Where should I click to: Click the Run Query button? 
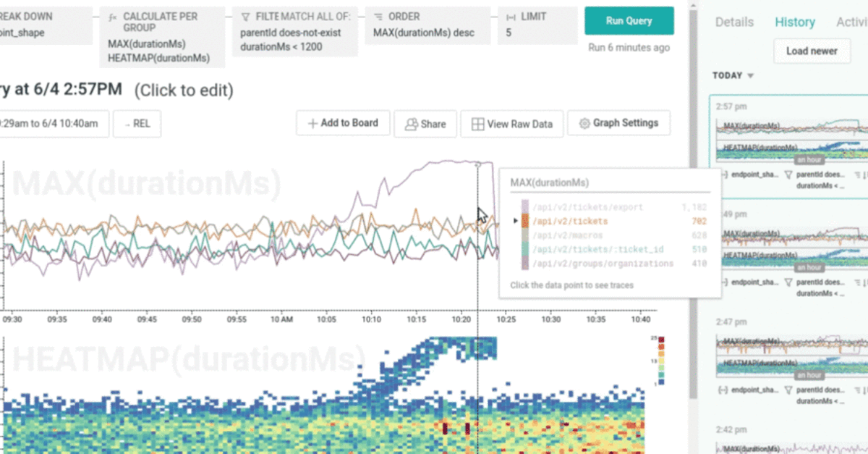click(629, 21)
